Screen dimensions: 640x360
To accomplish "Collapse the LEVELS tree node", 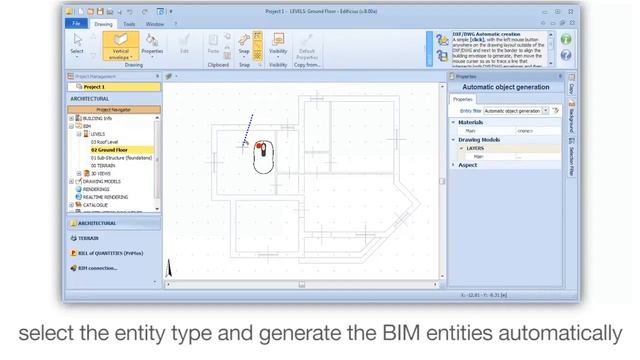I will click(79, 134).
